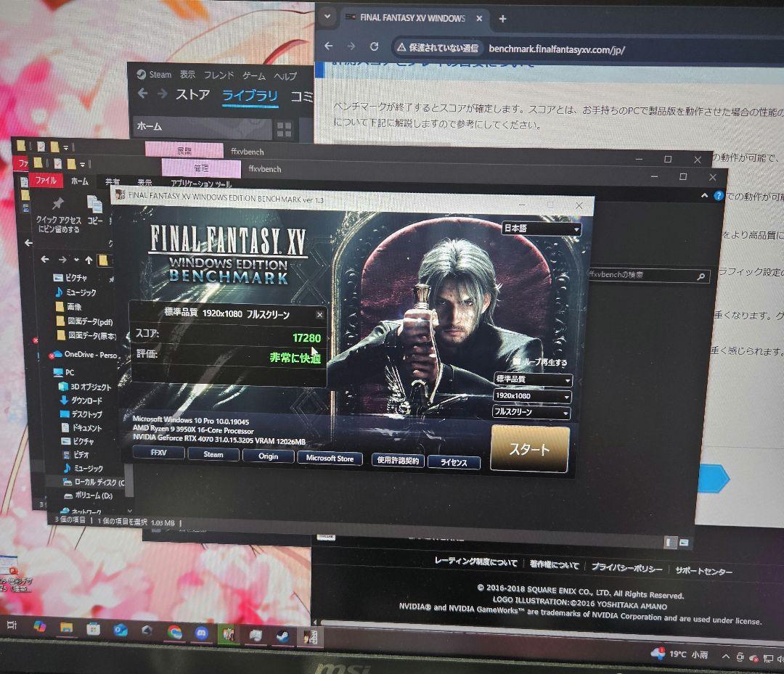Viewport: 784px width, 674px height.
Task: Click the blue help icon on the Explorer window
Action: coord(719,195)
